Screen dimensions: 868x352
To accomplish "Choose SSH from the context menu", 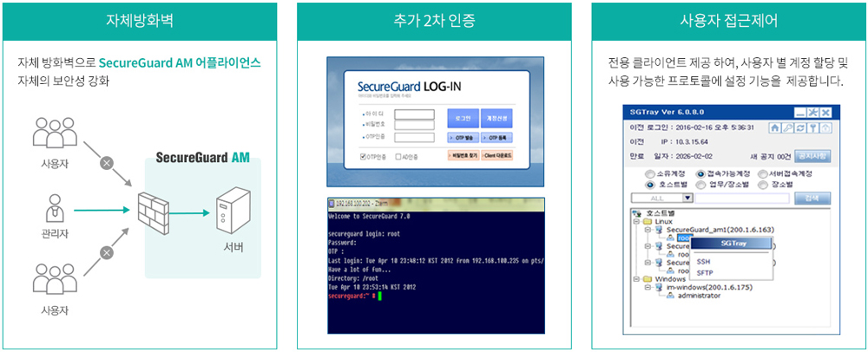I will point(704,261).
